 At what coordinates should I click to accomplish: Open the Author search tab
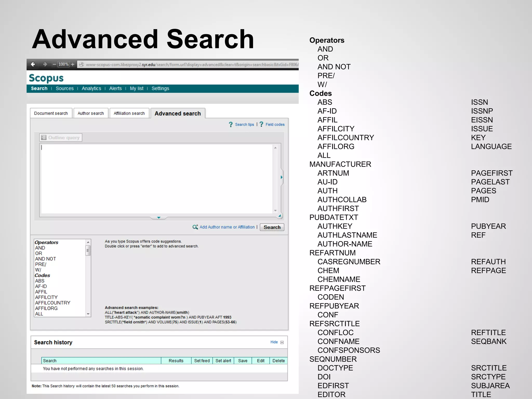(x=91, y=113)
